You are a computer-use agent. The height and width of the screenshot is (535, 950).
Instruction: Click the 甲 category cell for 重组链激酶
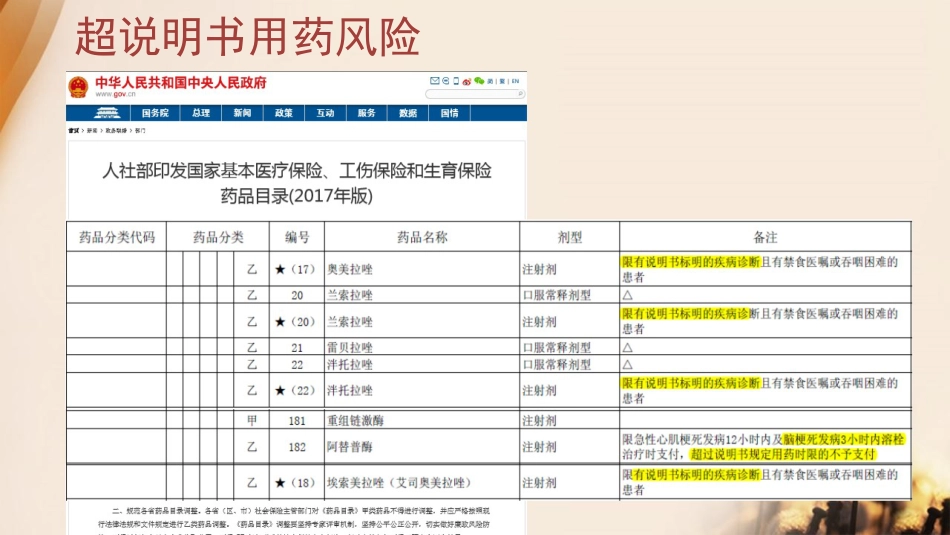point(252,420)
